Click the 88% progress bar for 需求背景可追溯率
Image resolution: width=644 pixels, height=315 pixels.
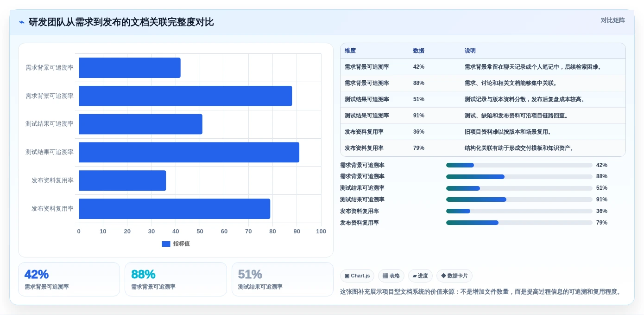coord(519,177)
